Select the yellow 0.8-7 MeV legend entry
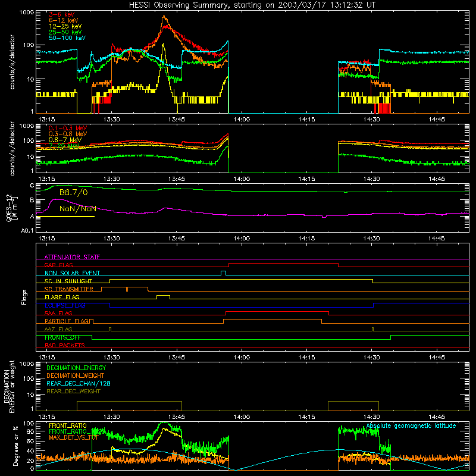The image size is (476, 476). [65, 140]
